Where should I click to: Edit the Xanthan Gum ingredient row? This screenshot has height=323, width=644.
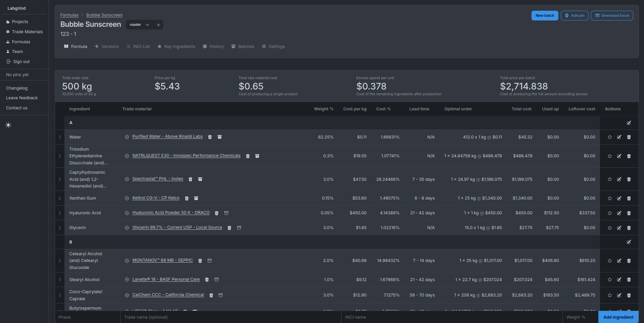(x=619, y=198)
